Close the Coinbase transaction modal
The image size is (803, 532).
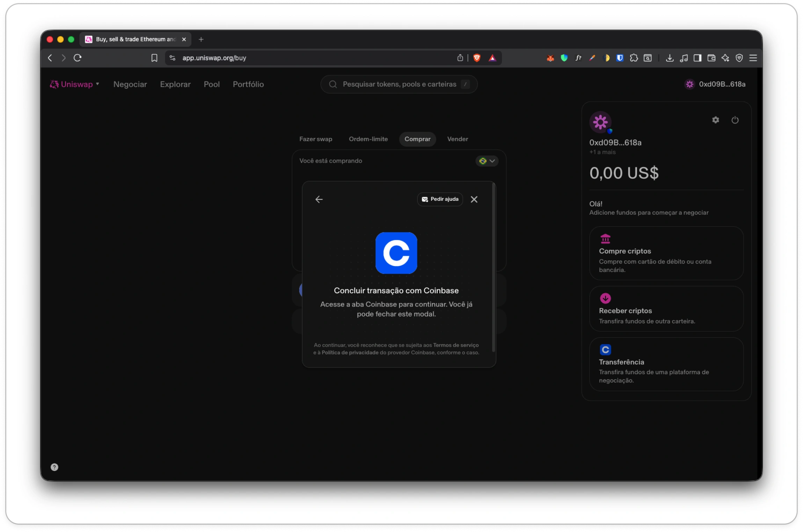pos(474,199)
